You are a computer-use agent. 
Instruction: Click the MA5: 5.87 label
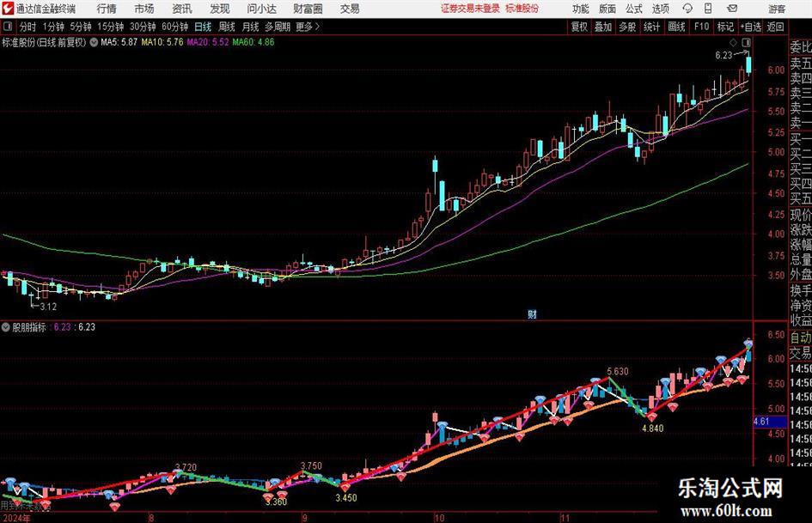point(119,42)
